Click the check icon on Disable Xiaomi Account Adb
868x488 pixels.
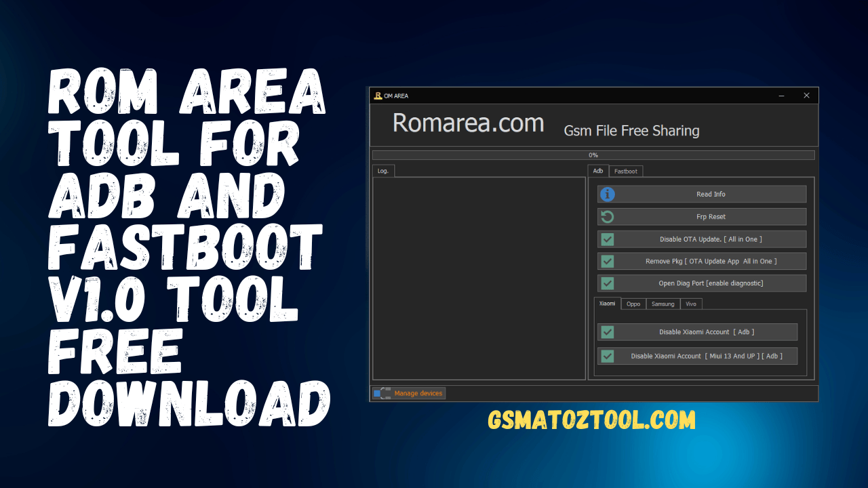click(607, 331)
